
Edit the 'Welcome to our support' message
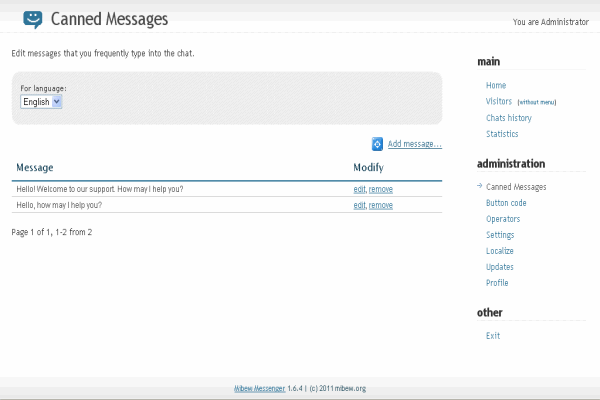(x=359, y=189)
